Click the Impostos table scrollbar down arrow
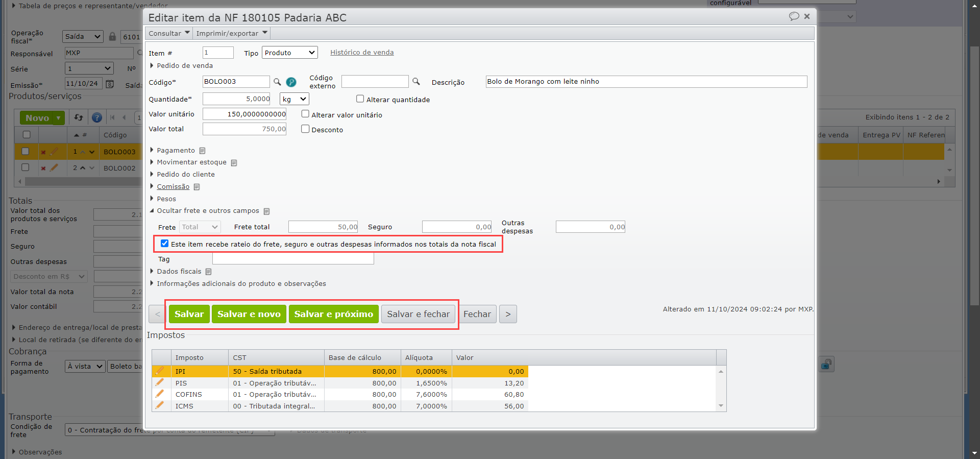The width and height of the screenshot is (980, 459). (x=721, y=406)
